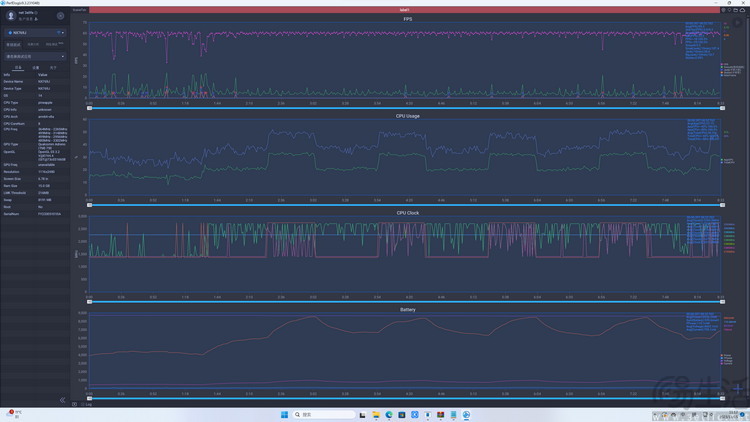Open the user account avatar
The width and height of the screenshot is (750, 422).
click(x=11, y=16)
